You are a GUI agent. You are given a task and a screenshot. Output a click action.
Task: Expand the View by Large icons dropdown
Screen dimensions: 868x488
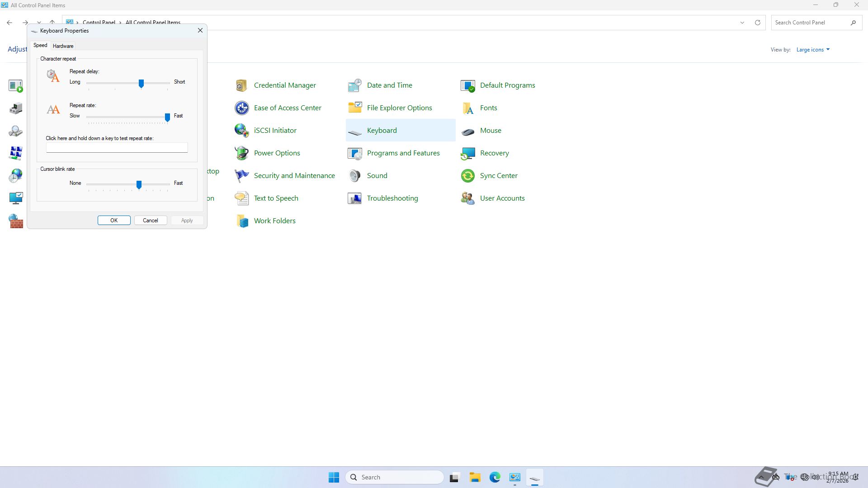pos(813,50)
